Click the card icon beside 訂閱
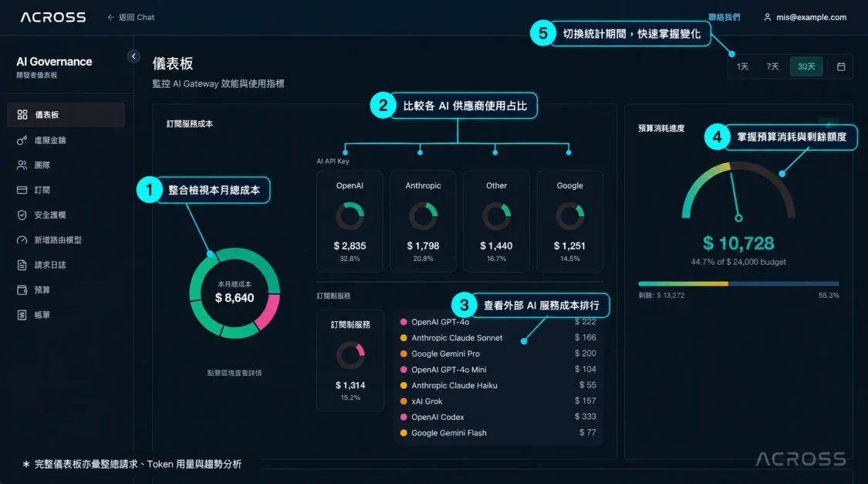The height and width of the screenshot is (484, 868). point(22,190)
